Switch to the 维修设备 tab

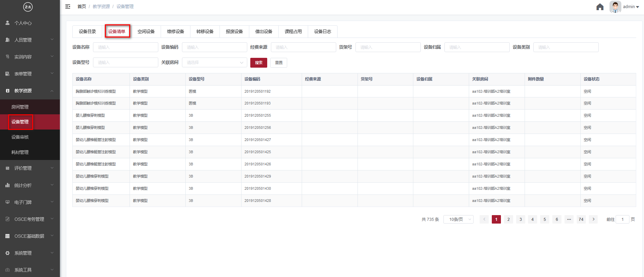coord(176,31)
